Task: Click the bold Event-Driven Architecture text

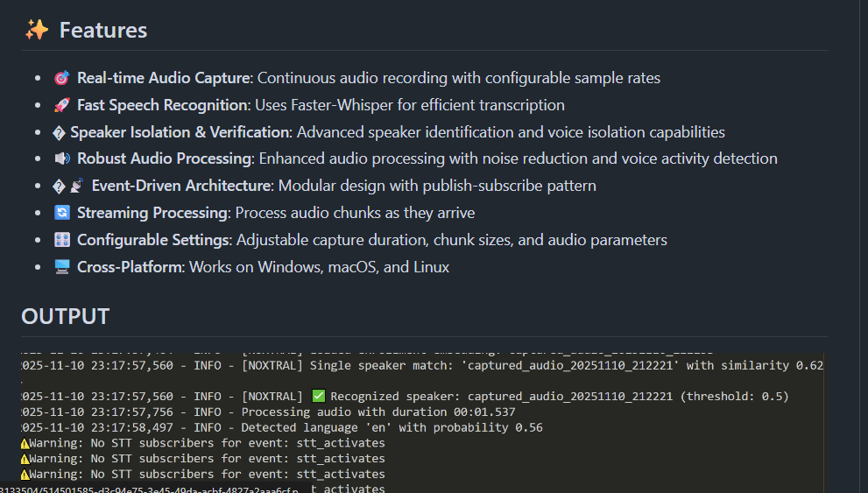Action: (x=181, y=186)
